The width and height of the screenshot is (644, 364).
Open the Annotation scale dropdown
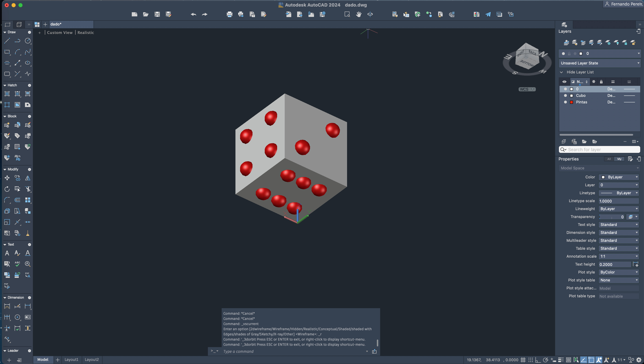[619, 256]
